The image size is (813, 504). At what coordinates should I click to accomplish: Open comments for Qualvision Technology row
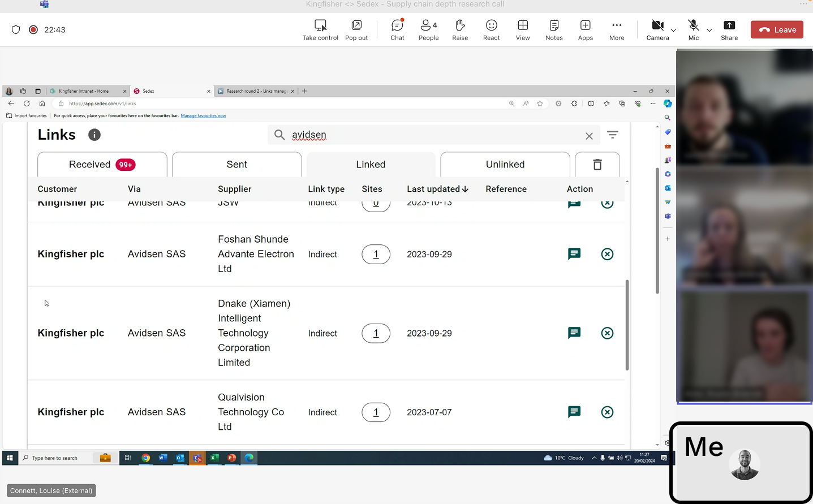574,412
